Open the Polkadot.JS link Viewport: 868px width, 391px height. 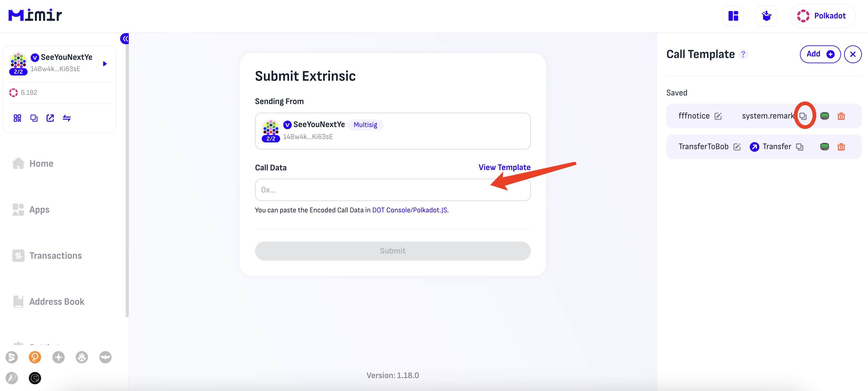point(430,210)
